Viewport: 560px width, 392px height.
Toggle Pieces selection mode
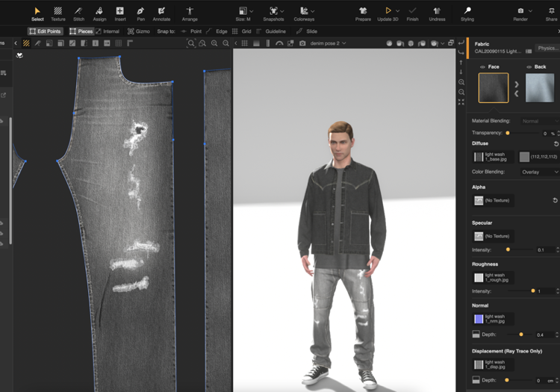pyautogui.click(x=81, y=31)
